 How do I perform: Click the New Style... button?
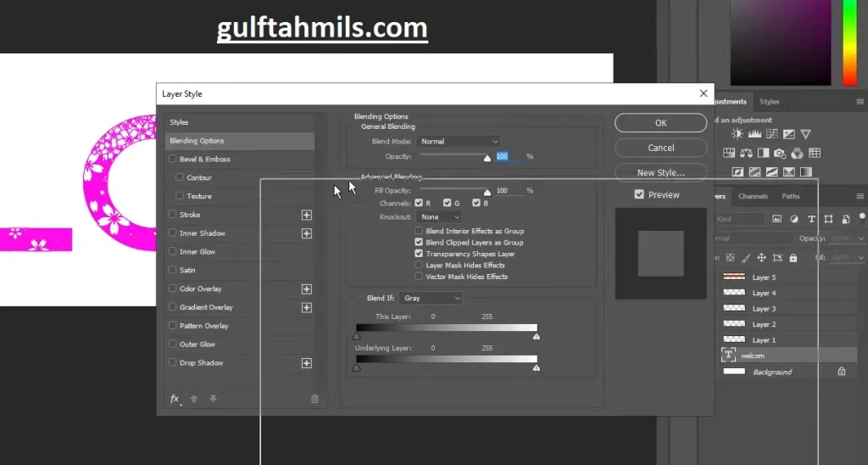[660, 172]
